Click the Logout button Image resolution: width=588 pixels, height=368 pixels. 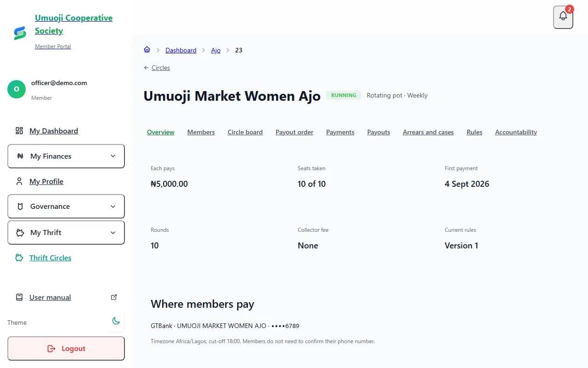(x=66, y=348)
